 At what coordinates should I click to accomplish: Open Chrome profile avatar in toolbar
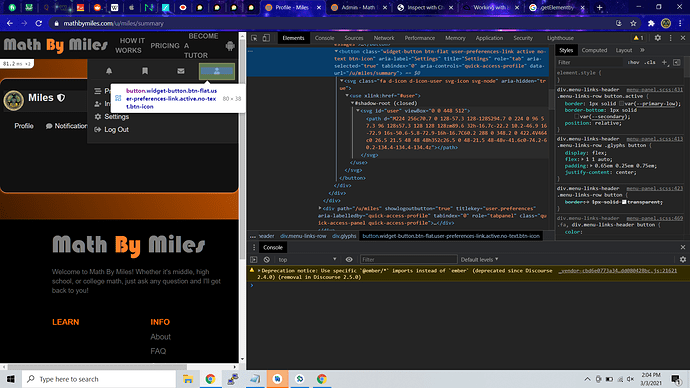(x=666, y=23)
